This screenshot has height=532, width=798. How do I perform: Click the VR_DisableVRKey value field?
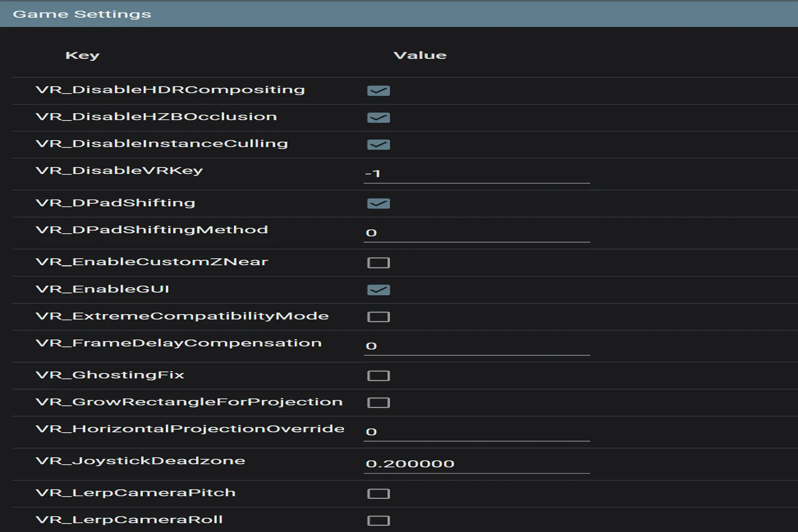pos(477,174)
